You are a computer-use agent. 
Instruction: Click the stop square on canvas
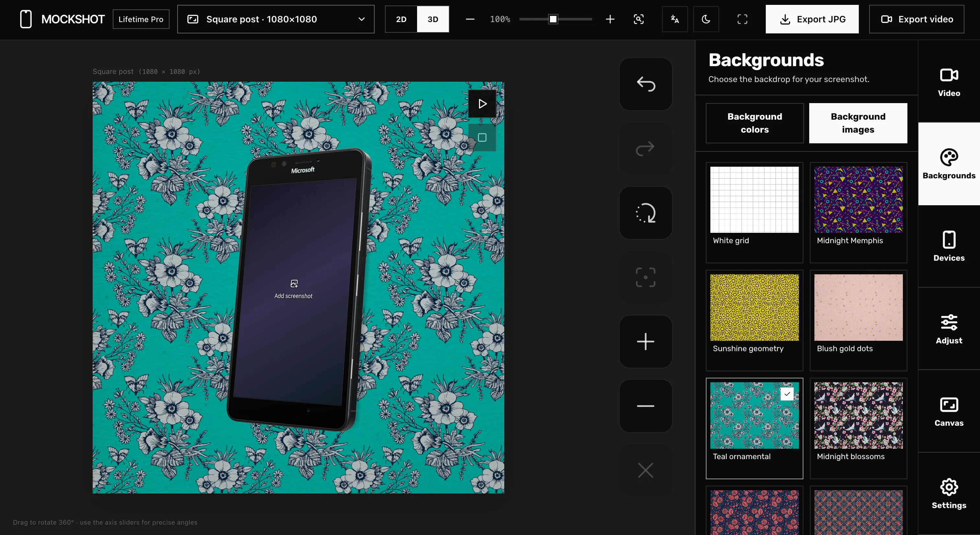tap(482, 137)
